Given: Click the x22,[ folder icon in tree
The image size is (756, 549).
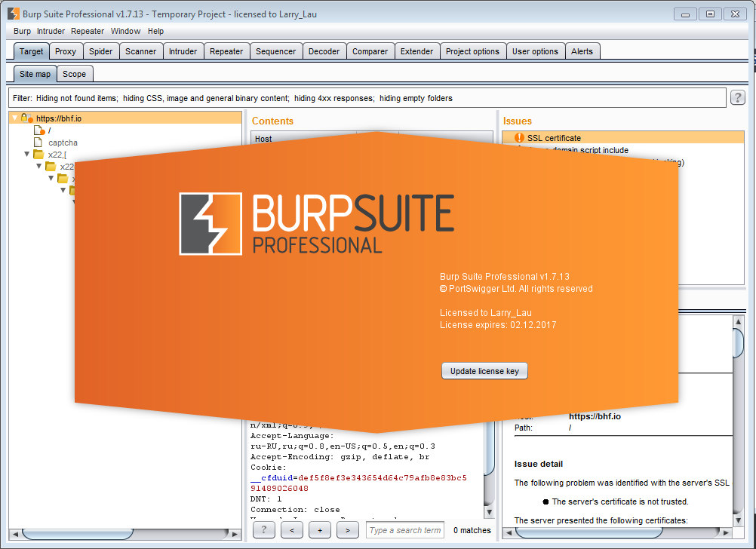Looking at the screenshot, I should [x=38, y=155].
